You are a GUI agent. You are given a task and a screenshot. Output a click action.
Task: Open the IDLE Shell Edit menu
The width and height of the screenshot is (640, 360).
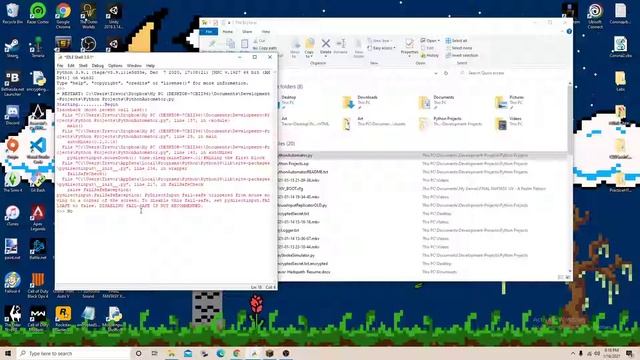(71, 65)
